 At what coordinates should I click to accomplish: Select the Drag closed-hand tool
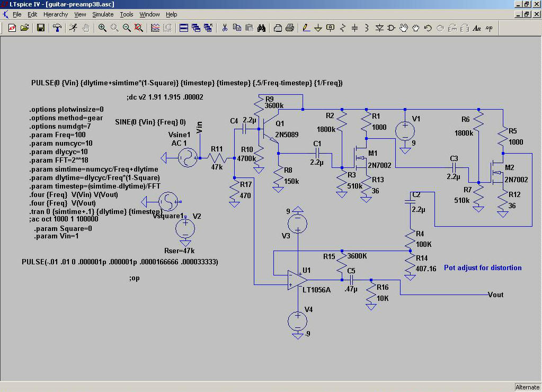(x=416, y=28)
